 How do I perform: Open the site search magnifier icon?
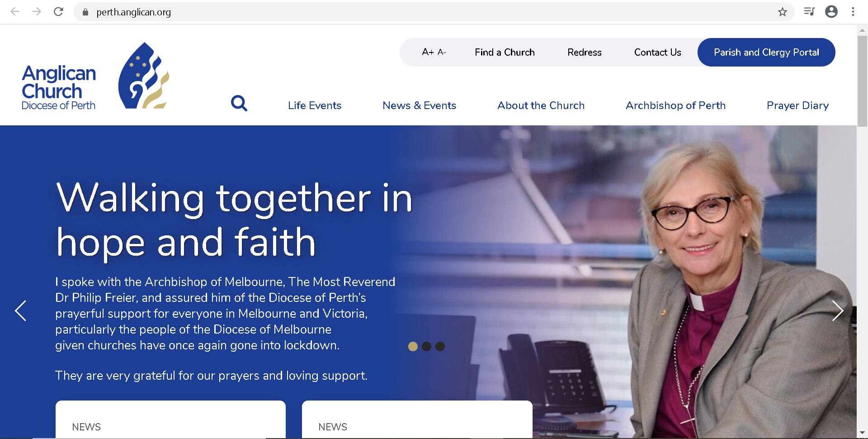point(239,103)
